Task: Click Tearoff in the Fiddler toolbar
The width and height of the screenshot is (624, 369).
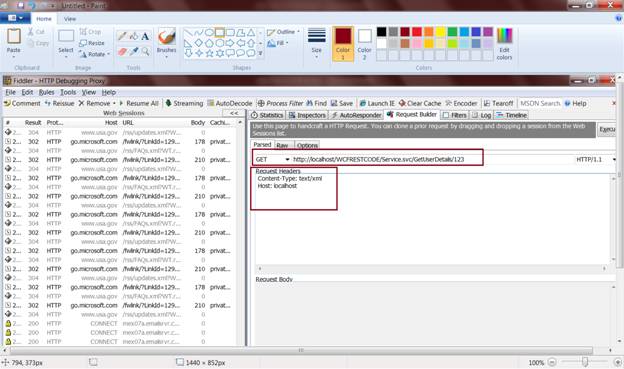Action: (x=498, y=103)
